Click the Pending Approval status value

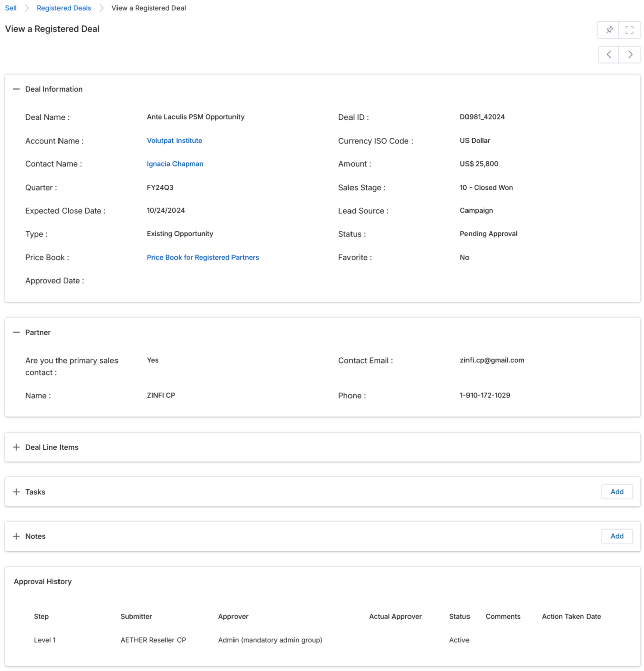[x=489, y=234]
